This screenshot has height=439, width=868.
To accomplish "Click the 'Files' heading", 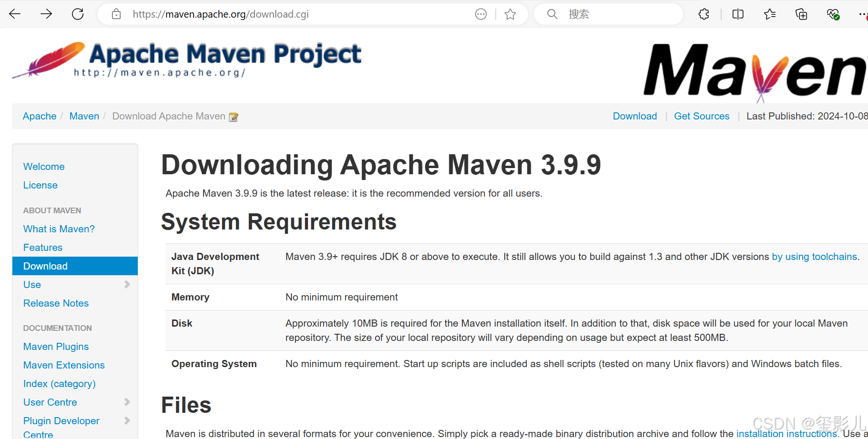I will point(186,405).
